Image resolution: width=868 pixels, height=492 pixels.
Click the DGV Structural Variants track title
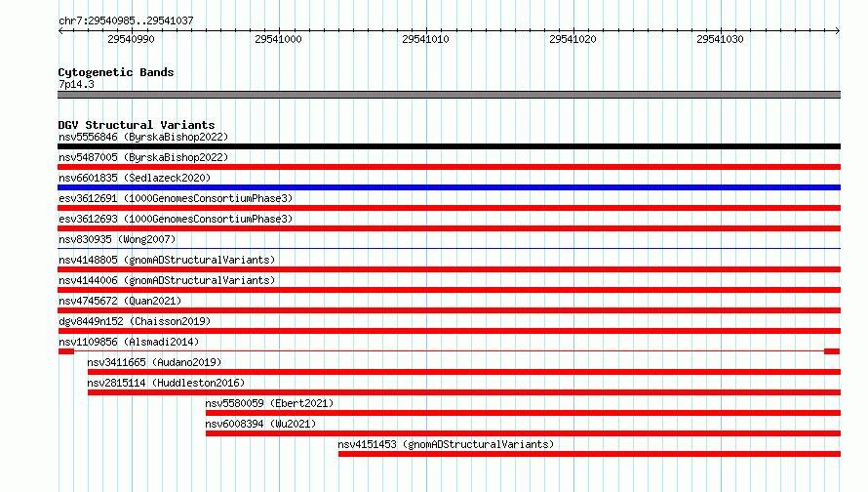tap(137, 125)
